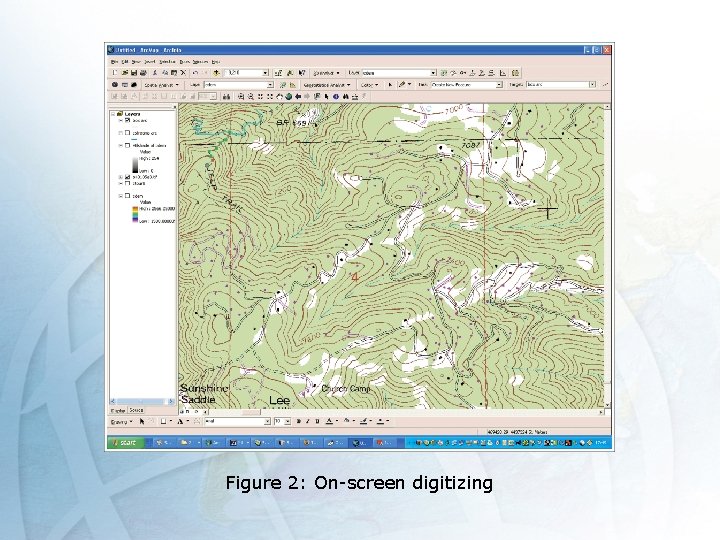Click the Windows start button
The width and height of the screenshot is (720, 540).
pyautogui.click(x=125, y=443)
